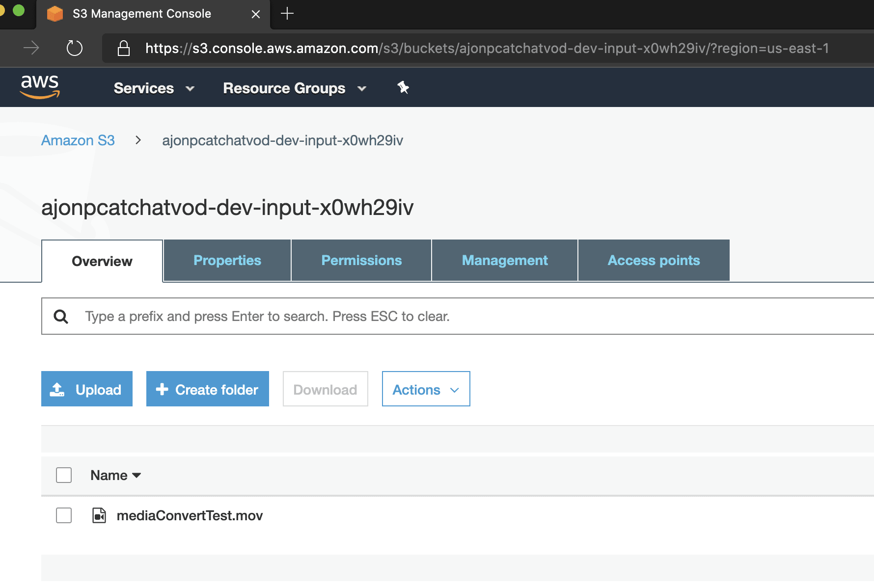Viewport: 874px width, 588px height.
Task: Open a new browser tab with plus
Action: tap(287, 14)
